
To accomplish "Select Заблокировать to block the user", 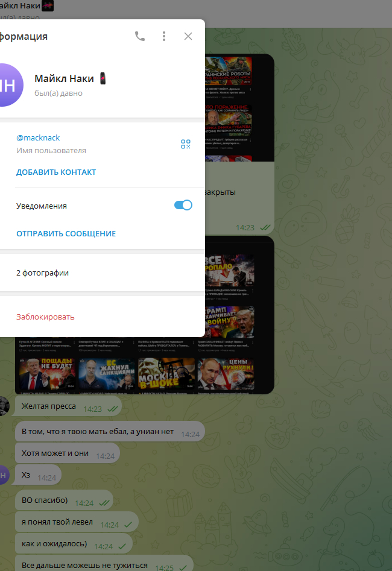I will tap(45, 317).
